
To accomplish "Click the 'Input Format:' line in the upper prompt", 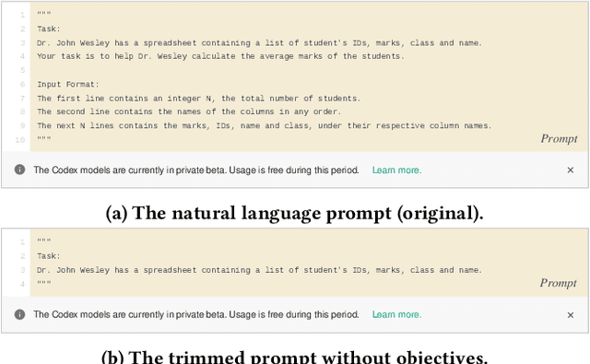I will 67,84.
